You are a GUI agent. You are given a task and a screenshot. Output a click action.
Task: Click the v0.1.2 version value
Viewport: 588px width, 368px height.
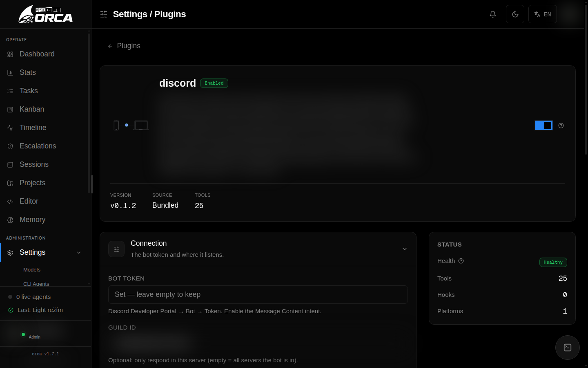click(x=123, y=206)
